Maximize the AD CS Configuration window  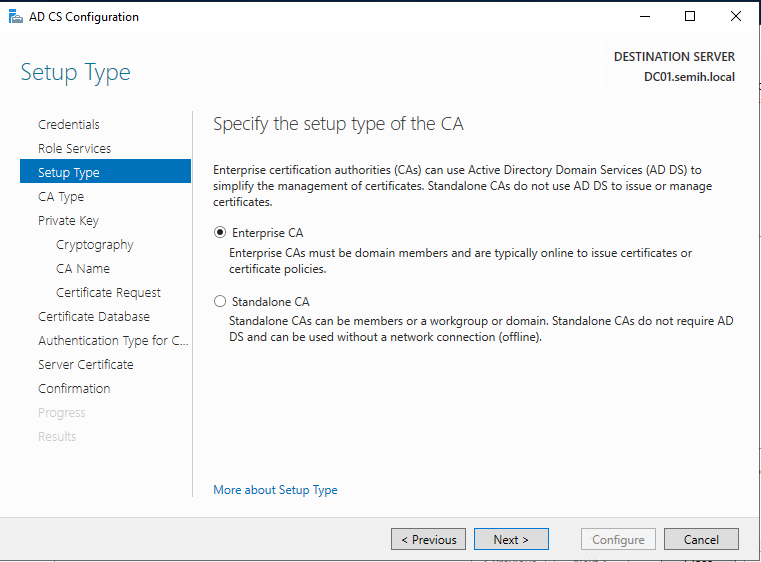[x=690, y=17]
